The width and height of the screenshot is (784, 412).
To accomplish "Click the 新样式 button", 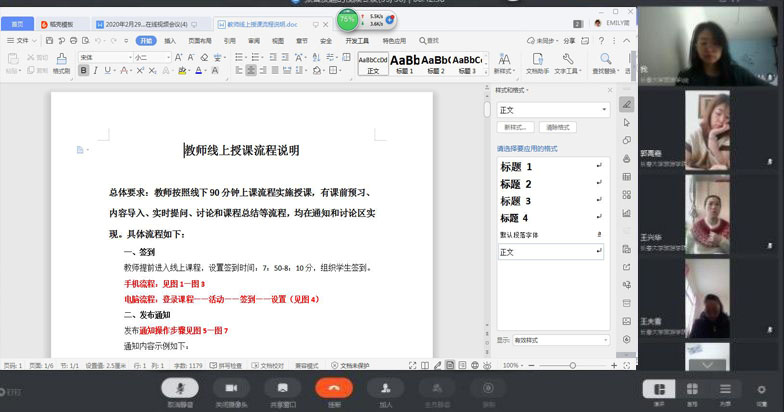I will pyautogui.click(x=515, y=127).
